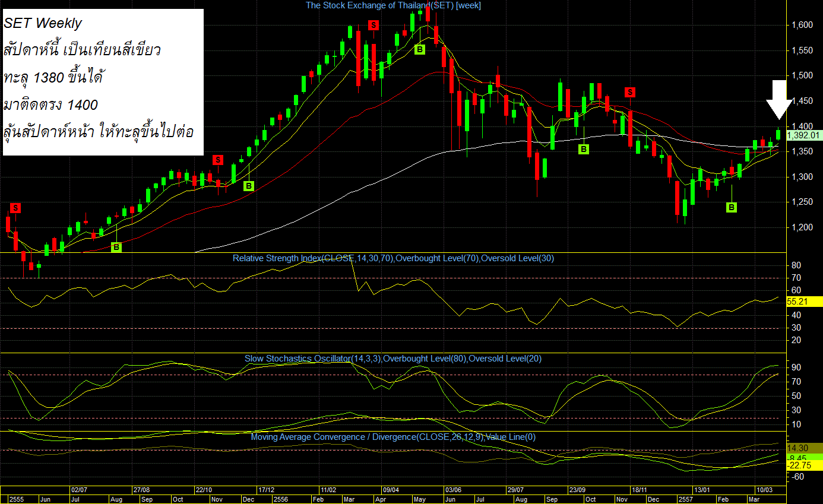Click the green B marker below December 2555 candles
Viewport: 823px width, 504px height.
[x=248, y=186]
